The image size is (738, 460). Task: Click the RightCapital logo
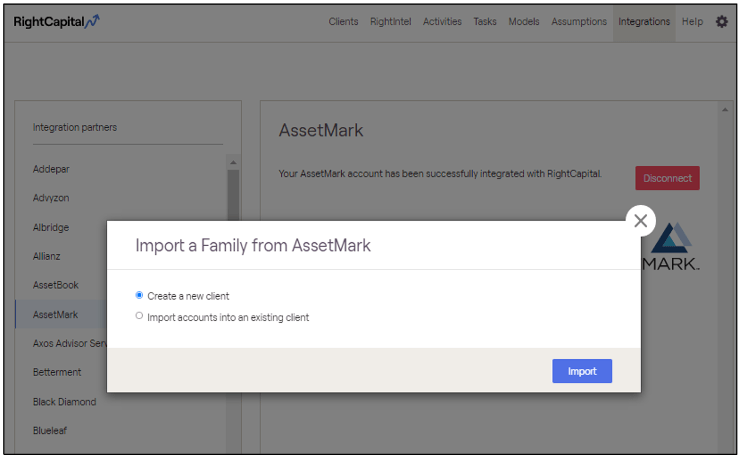[56, 21]
